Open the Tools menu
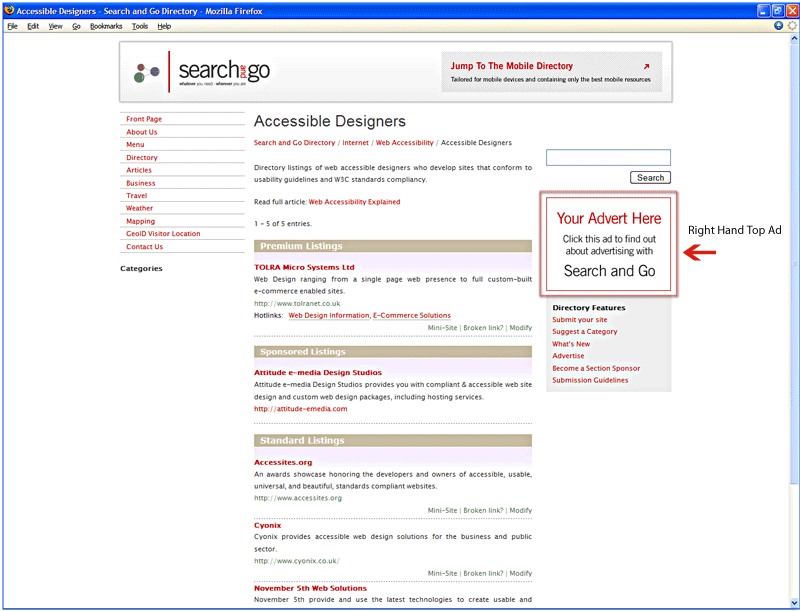 click(140, 26)
